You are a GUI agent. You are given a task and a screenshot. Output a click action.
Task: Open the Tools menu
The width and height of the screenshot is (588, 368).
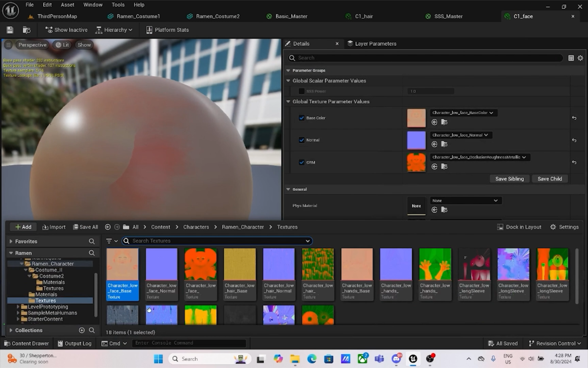point(118,5)
